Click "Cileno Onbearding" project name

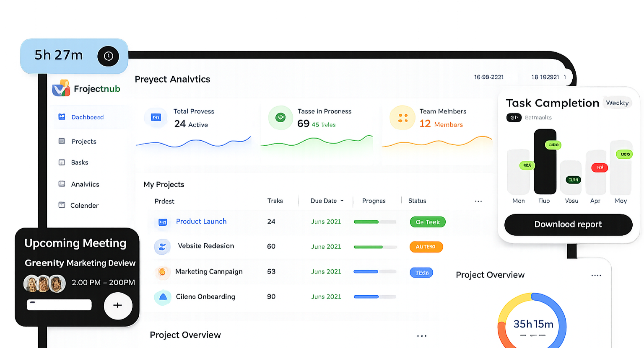(205, 296)
